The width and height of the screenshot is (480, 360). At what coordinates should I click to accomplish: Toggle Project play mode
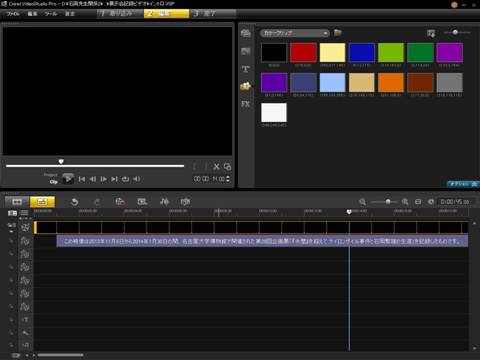click(51, 175)
